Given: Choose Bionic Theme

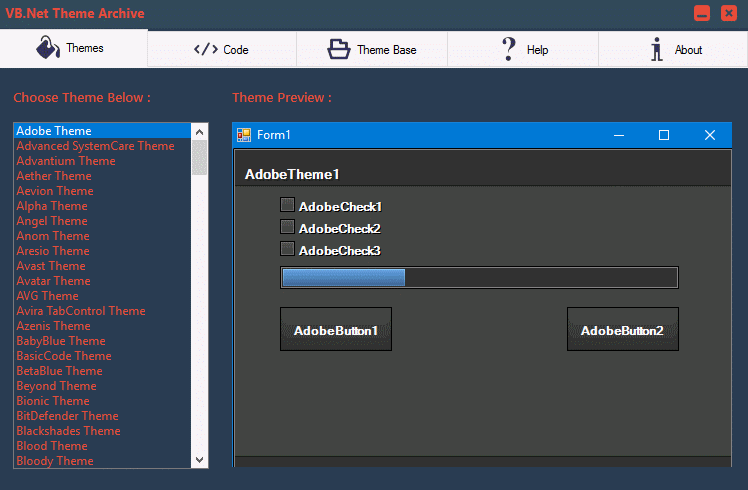Looking at the screenshot, I should pyautogui.click(x=103, y=401).
